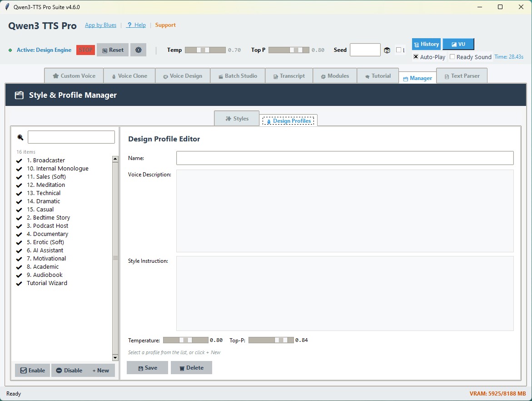This screenshot has width=532, height=401.
Task: Open the VU meter panel
Action: (x=458, y=44)
